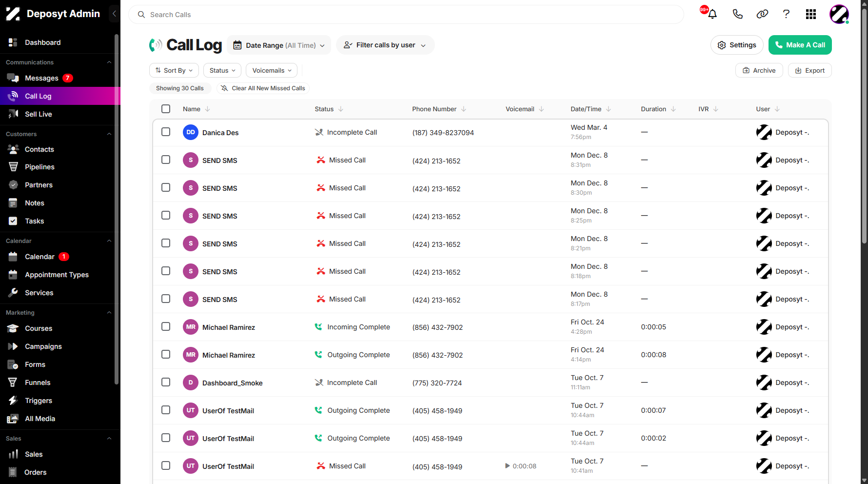Focus the Search Calls input field
The width and height of the screenshot is (868, 484).
[406, 15]
